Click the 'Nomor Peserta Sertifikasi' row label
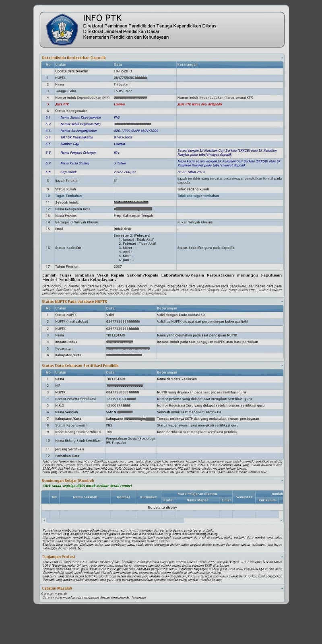322x644 pixels. point(75,399)
